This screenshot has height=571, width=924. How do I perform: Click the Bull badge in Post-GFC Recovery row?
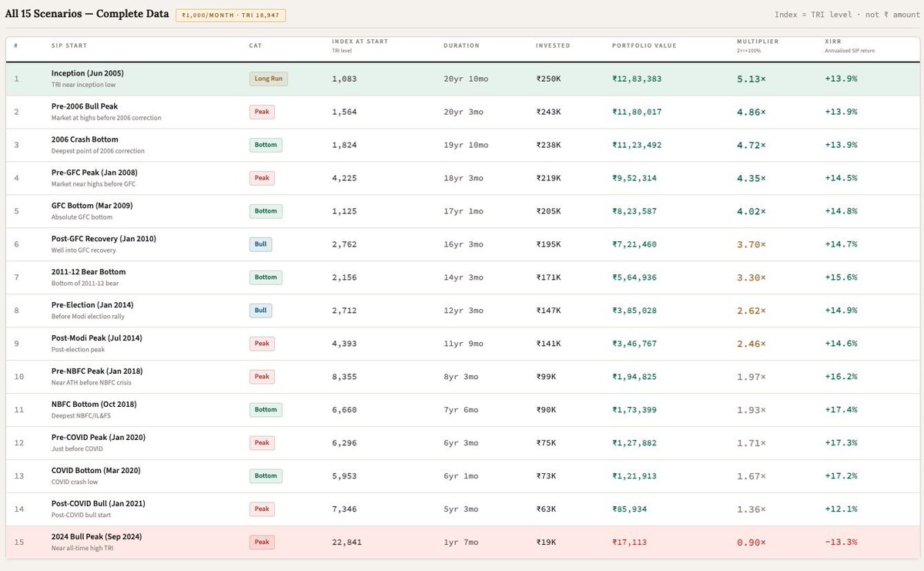click(260, 244)
